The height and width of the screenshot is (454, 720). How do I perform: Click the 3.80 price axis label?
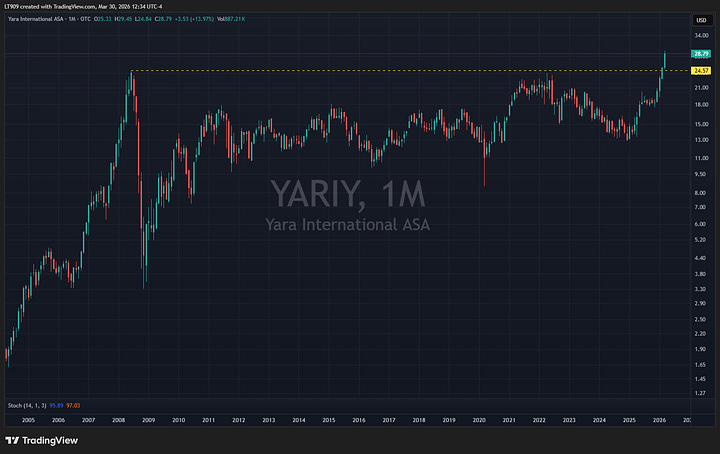700,275
